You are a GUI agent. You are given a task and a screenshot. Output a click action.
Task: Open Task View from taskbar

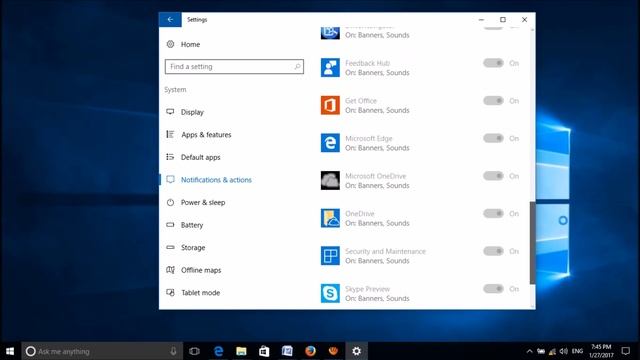(x=195, y=351)
